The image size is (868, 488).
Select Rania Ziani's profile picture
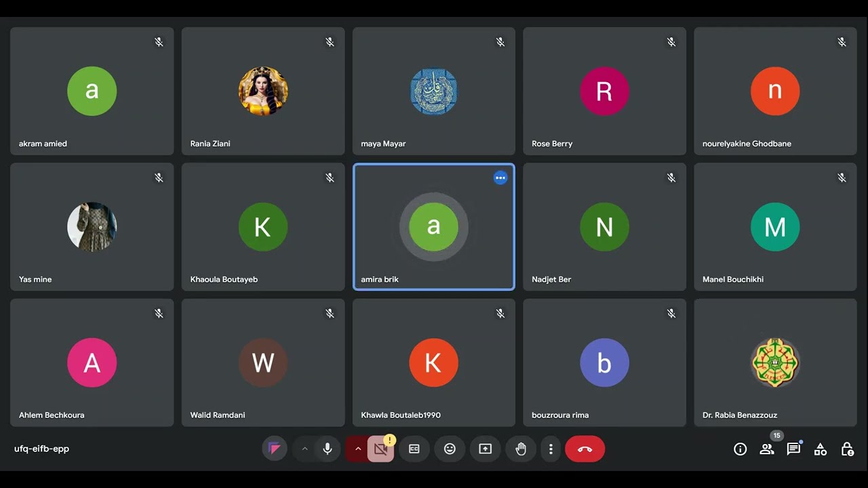point(263,91)
